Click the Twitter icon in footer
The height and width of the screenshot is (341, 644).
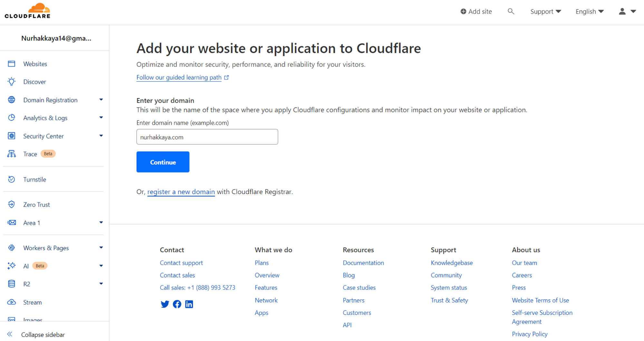(165, 304)
